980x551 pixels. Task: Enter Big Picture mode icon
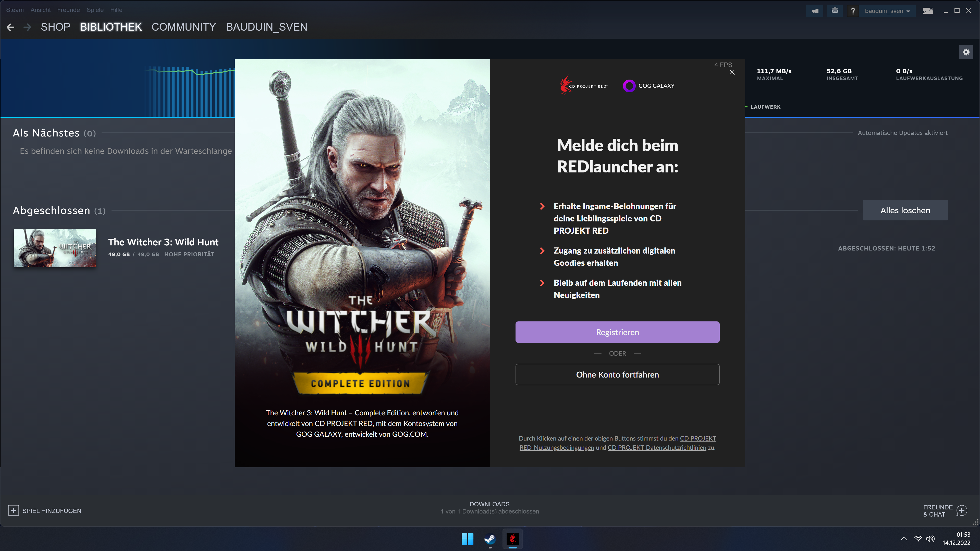click(x=927, y=11)
